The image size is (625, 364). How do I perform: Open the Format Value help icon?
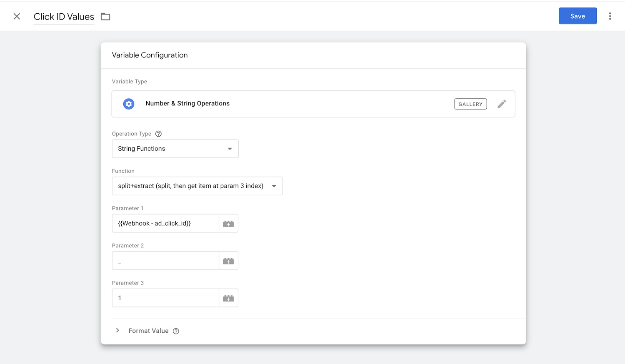(x=176, y=331)
